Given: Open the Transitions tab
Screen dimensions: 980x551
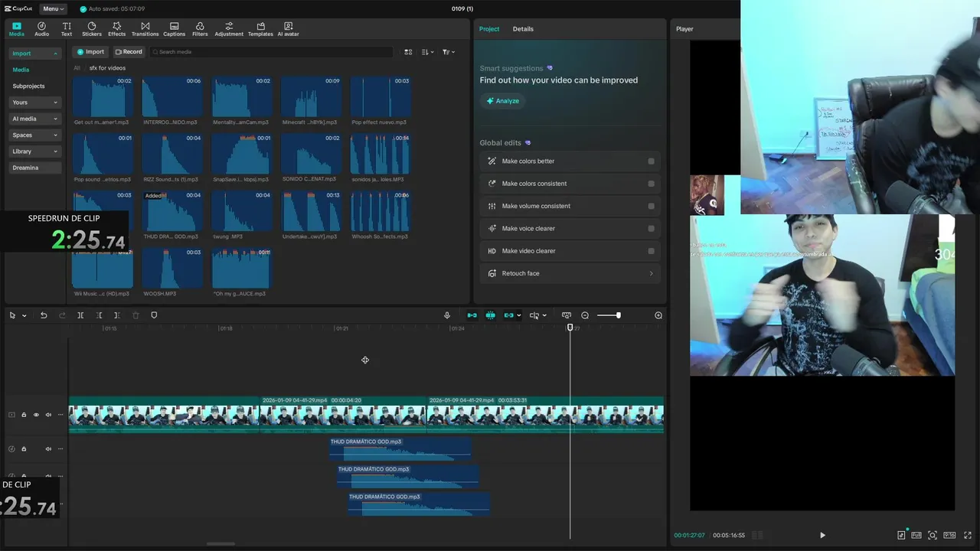Looking at the screenshot, I should point(145,29).
